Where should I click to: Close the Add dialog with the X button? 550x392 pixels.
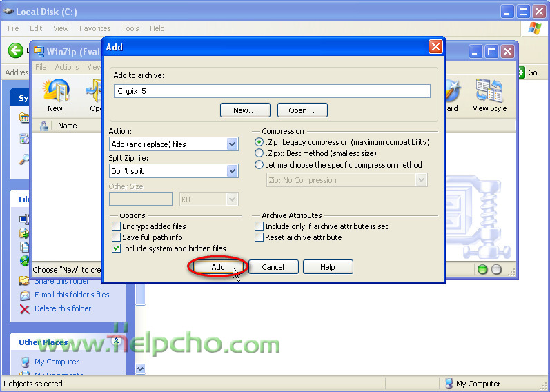(x=435, y=47)
